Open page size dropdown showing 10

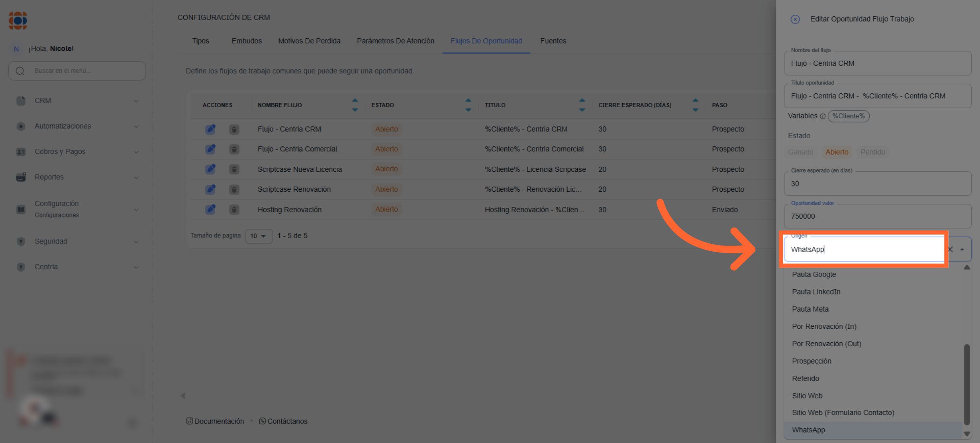[258, 236]
